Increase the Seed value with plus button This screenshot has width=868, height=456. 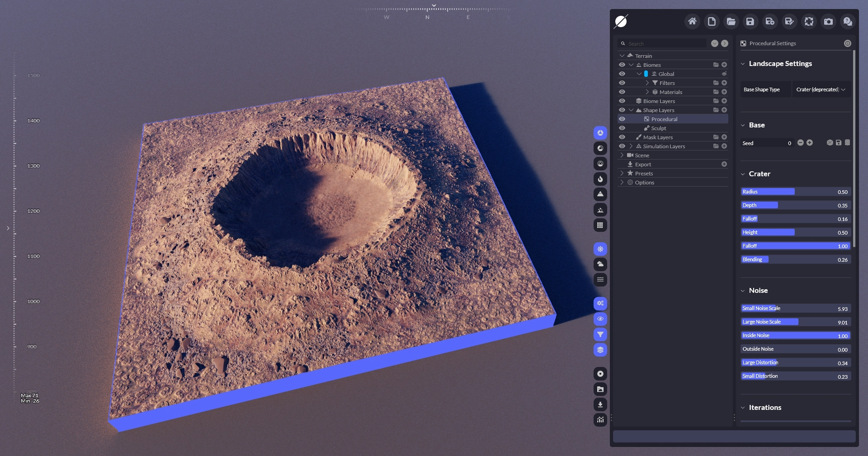coord(810,143)
